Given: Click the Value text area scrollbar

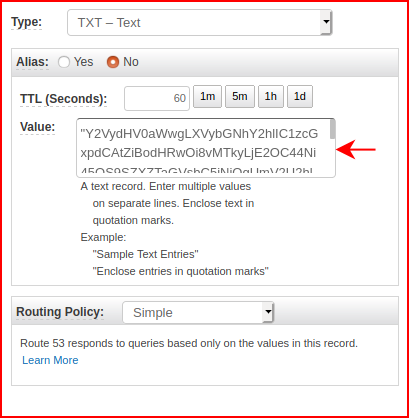Looking at the screenshot, I should tap(332, 148).
